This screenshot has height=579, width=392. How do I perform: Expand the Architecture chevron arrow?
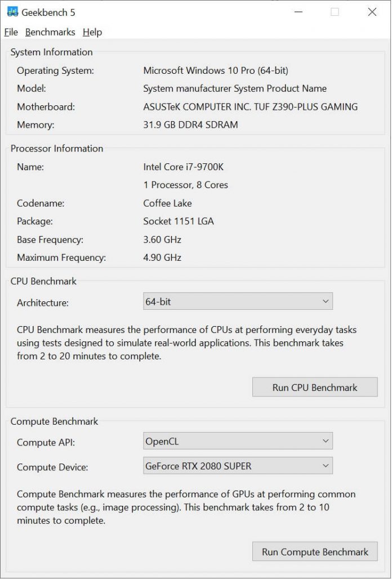tap(326, 301)
